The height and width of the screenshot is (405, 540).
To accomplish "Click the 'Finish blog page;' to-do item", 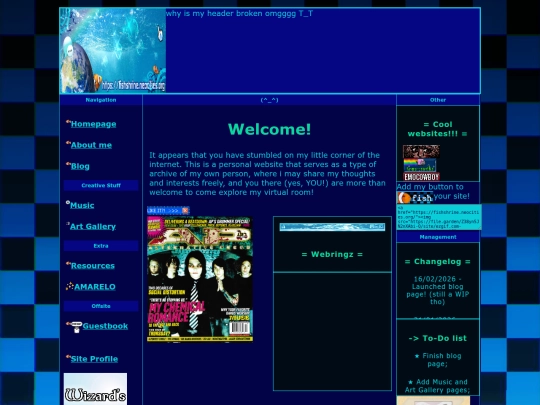I will click(x=437, y=360).
